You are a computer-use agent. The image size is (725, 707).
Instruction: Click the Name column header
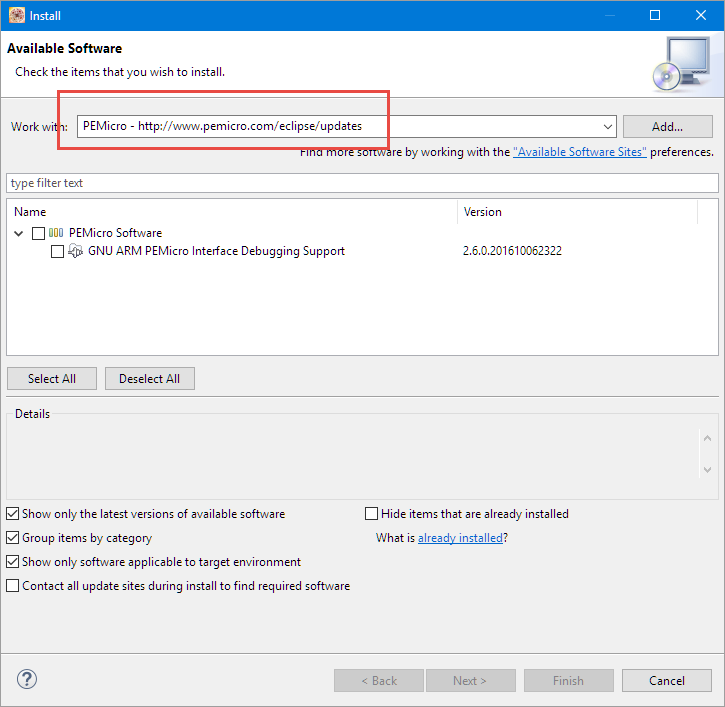pos(232,212)
